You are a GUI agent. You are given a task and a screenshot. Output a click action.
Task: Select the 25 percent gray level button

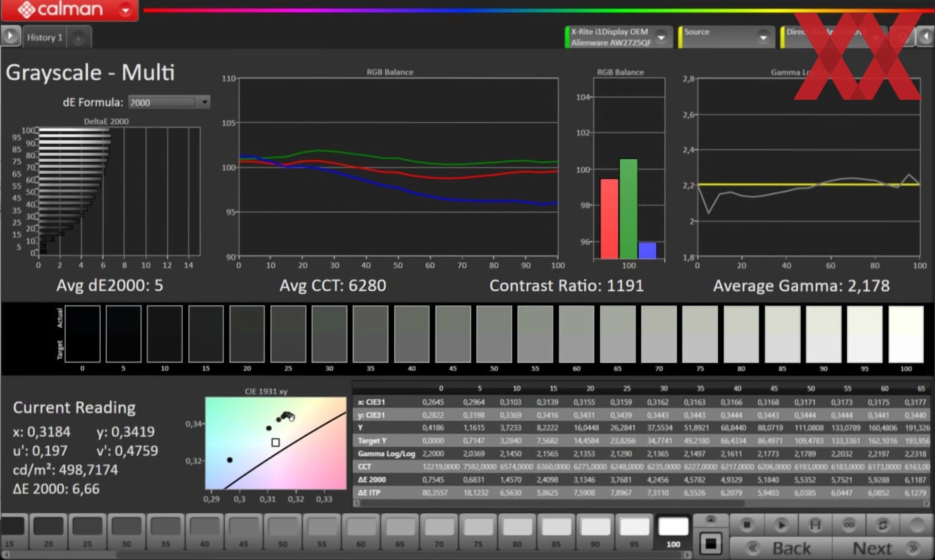(x=87, y=532)
